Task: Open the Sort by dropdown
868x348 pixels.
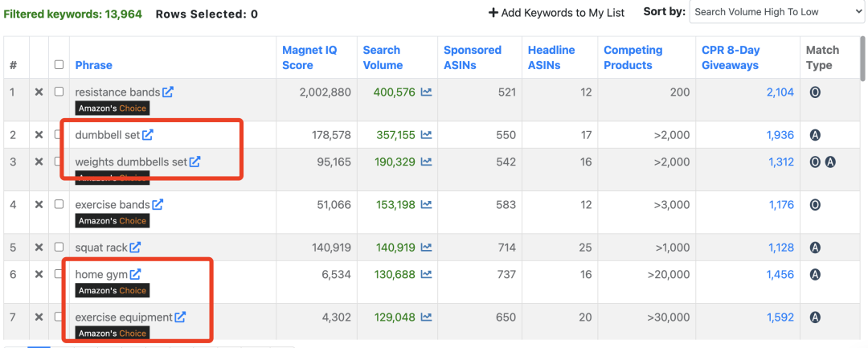Action: click(x=776, y=12)
